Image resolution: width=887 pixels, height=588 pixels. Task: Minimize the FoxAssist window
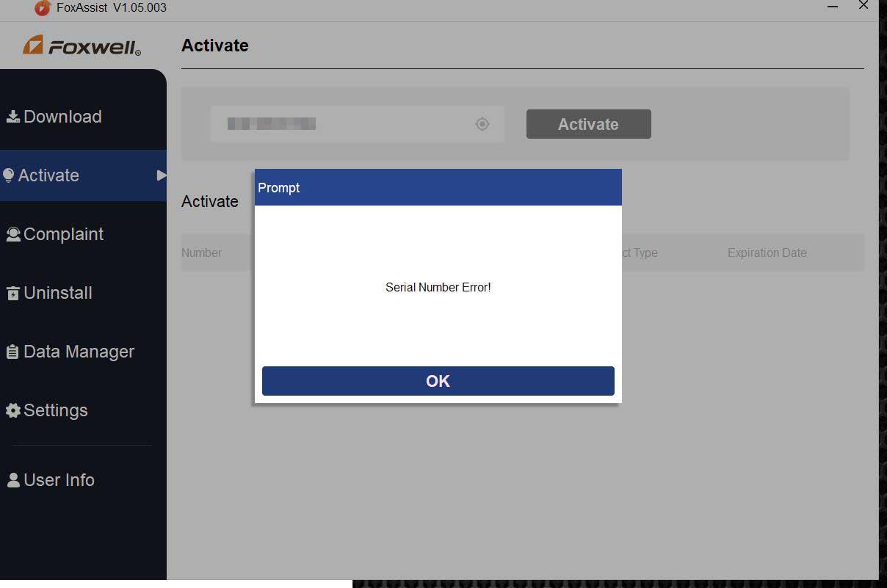point(833,7)
